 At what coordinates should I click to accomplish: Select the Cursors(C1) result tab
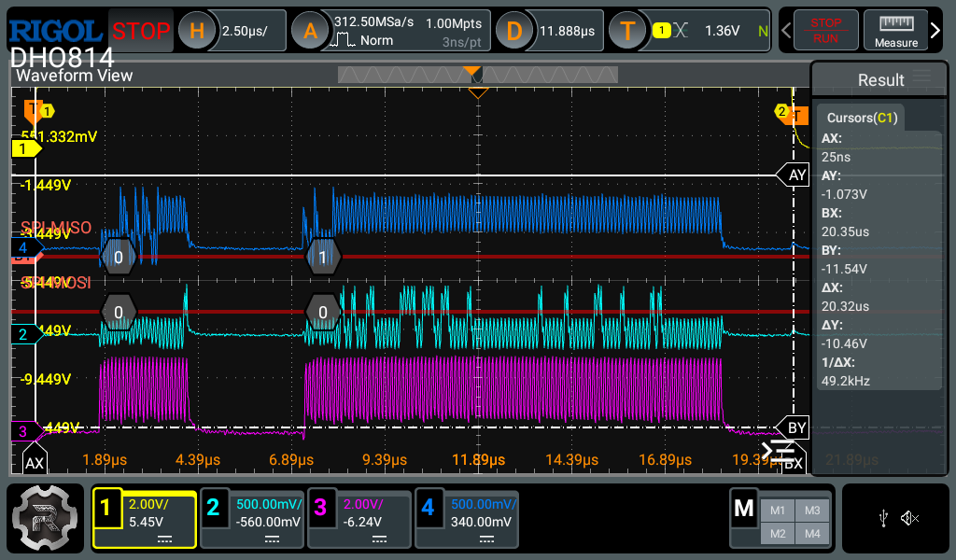(x=862, y=118)
